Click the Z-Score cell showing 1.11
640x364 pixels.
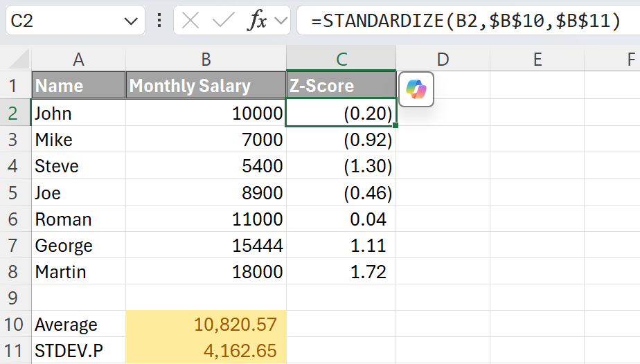click(341, 246)
